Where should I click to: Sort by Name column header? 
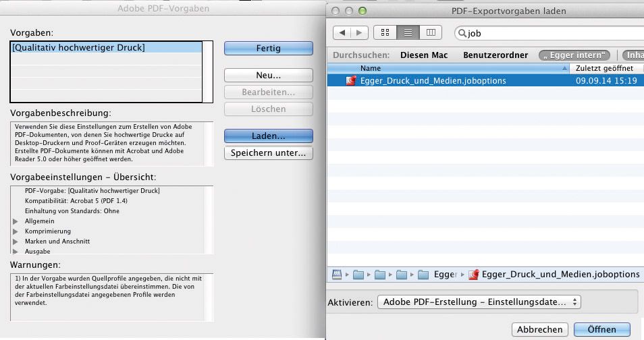click(x=448, y=68)
